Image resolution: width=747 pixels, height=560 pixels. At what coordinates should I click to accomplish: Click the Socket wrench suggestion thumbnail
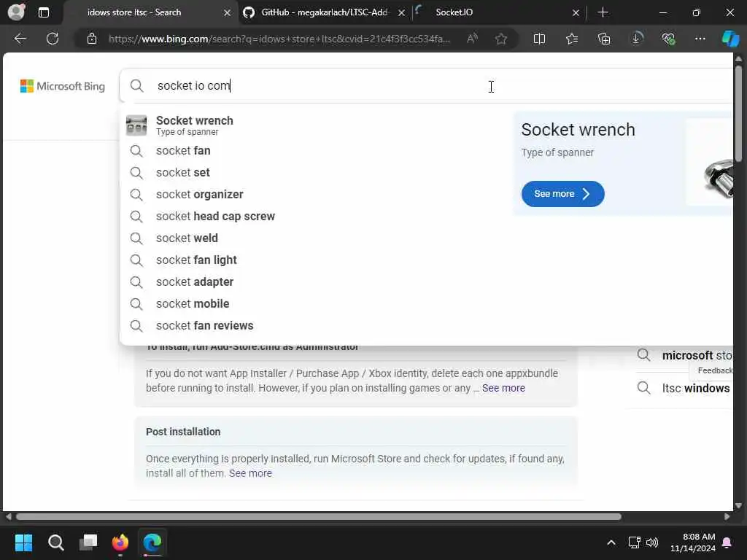(x=136, y=125)
